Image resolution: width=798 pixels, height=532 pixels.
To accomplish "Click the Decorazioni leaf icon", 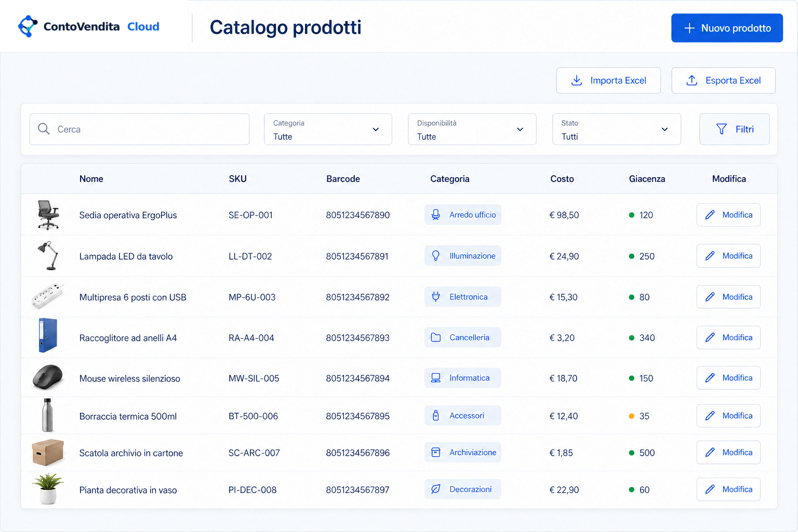I will click(x=436, y=489).
